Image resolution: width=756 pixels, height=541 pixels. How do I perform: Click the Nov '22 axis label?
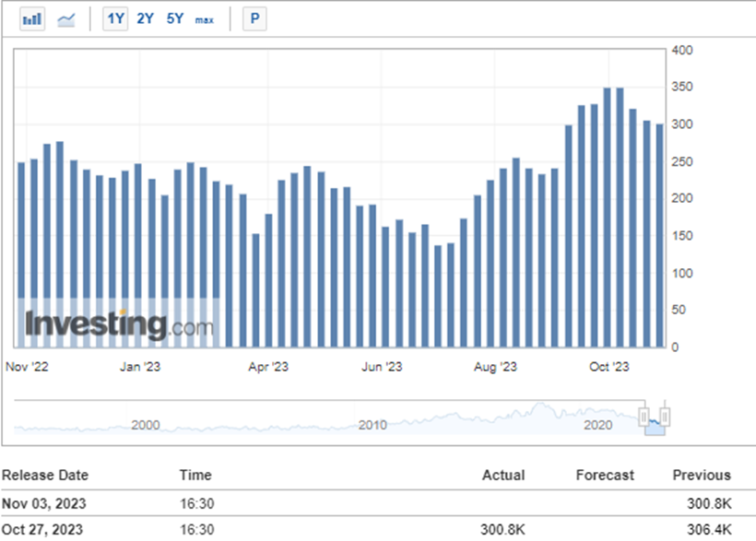pyautogui.click(x=27, y=367)
